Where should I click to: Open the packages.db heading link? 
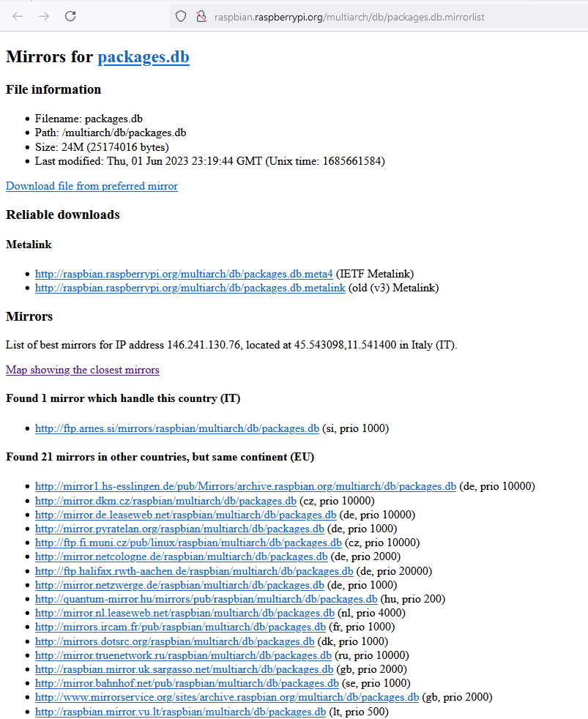click(144, 57)
